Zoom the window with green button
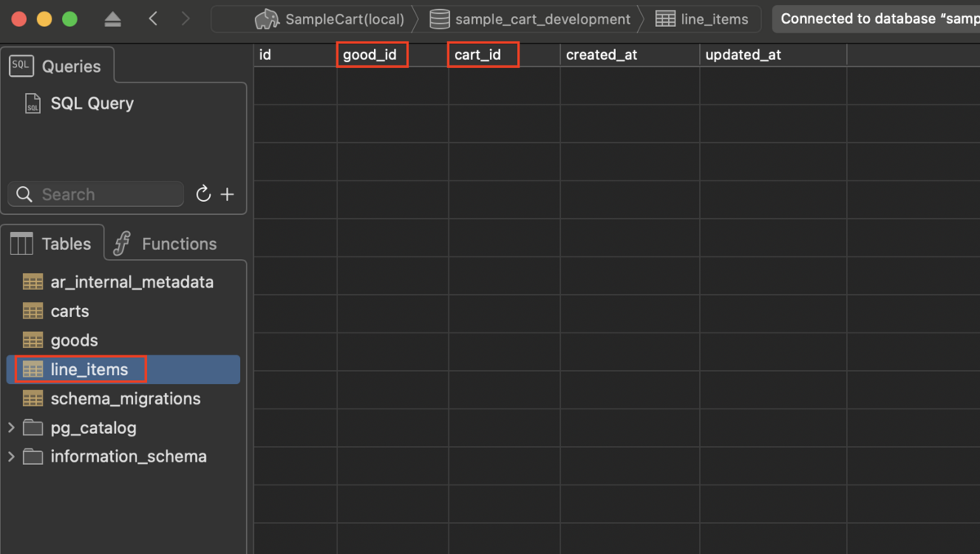Image resolution: width=980 pixels, height=554 pixels. click(69, 19)
